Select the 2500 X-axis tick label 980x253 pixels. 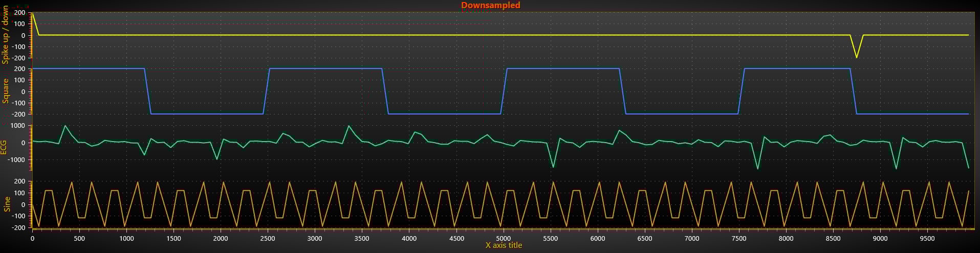tap(268, 238)
